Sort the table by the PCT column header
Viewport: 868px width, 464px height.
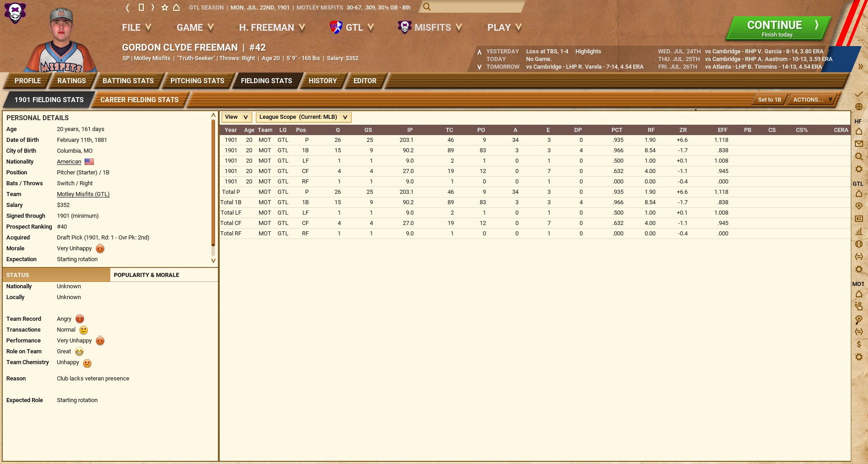[617, 130]
